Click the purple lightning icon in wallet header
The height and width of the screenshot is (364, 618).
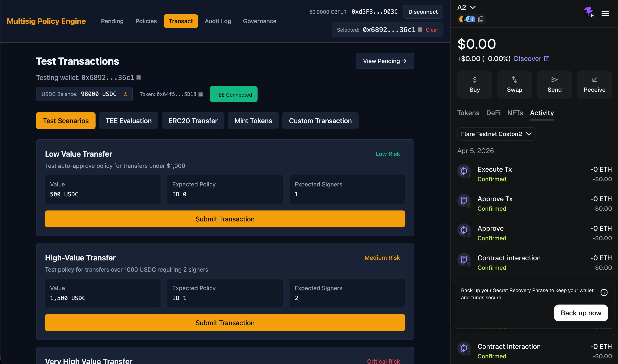[588, 12]
